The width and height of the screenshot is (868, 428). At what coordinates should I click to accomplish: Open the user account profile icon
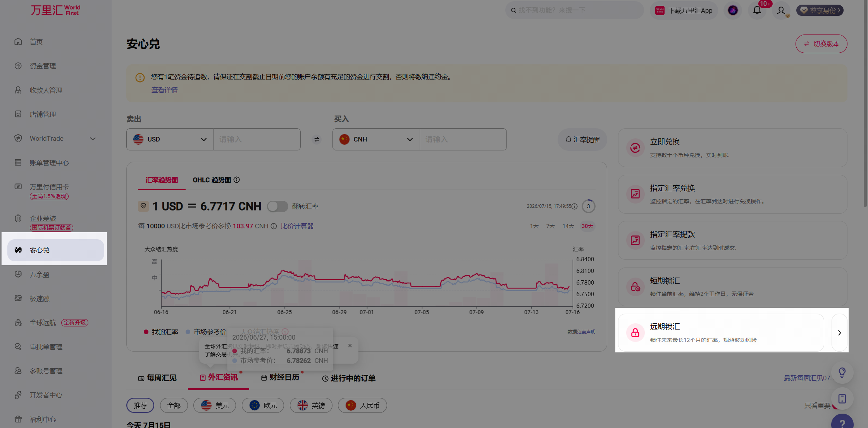pyautogui.click(x=781, y=10)
